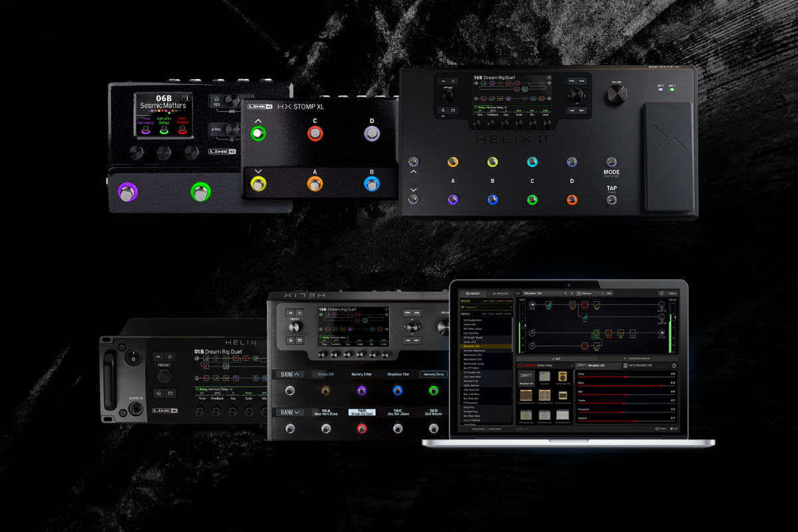Toggle the green Adriatic Delay footswitch on HX Stomp
The image size is (798, 532).
(200, 194)
